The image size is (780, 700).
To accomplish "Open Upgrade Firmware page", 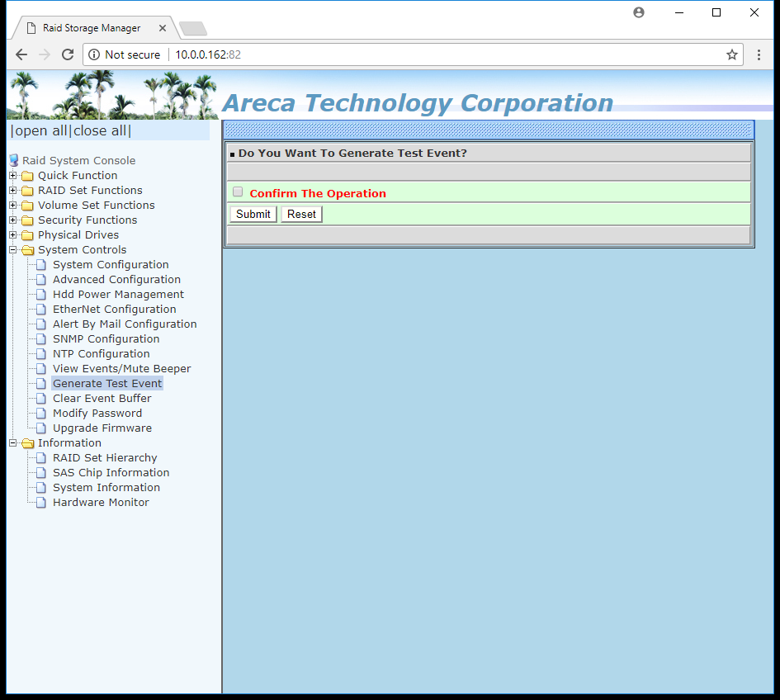I will click(x=102, y=428).
